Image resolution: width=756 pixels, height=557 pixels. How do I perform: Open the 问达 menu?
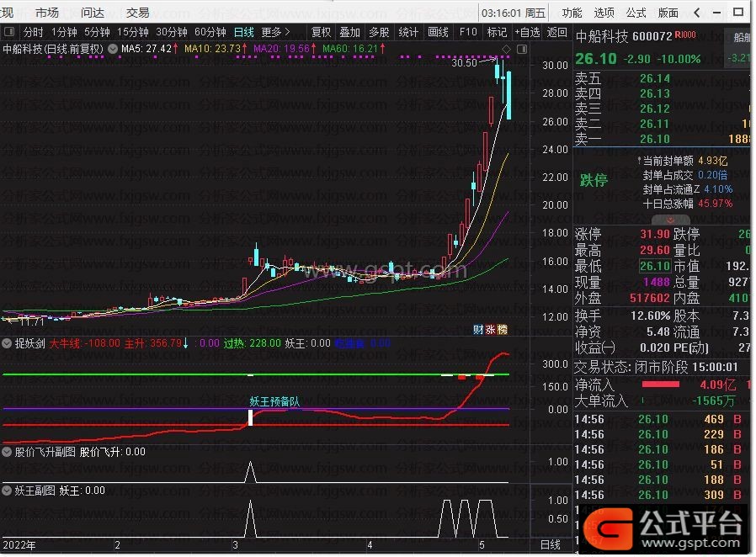(92, 13)
